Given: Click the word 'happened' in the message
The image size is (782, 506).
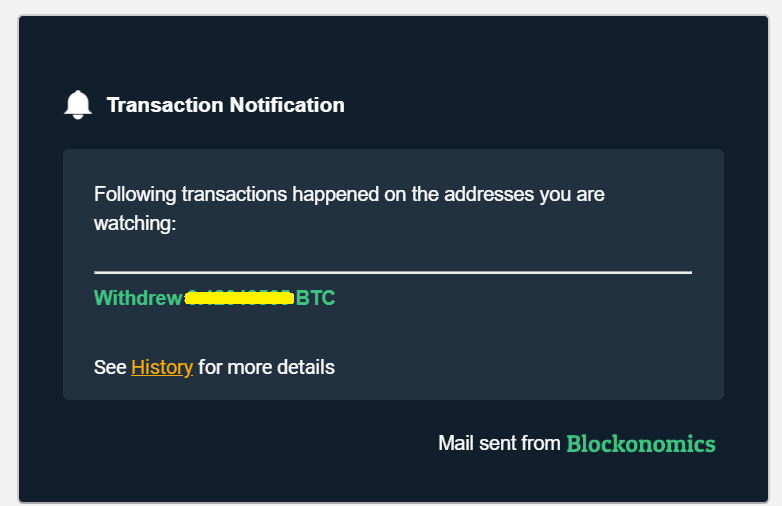Looking at the screenshot, I should click(336, 194).
